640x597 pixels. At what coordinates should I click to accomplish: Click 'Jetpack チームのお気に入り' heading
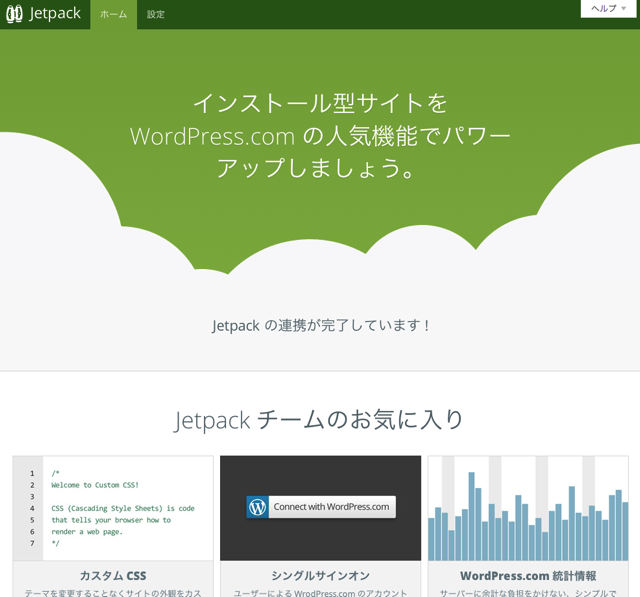(319, 420)
